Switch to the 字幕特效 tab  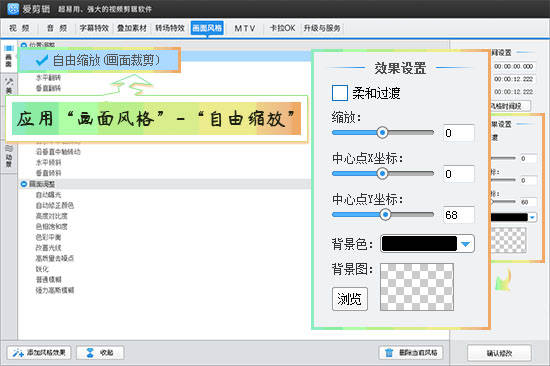click(94, 28)
